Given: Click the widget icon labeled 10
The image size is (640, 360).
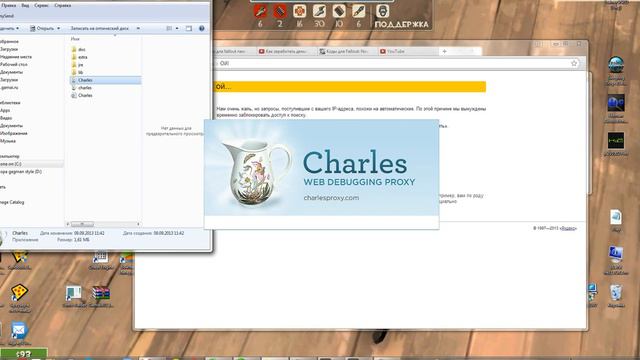Looking at the screenshot, I should tap(339, 11).
